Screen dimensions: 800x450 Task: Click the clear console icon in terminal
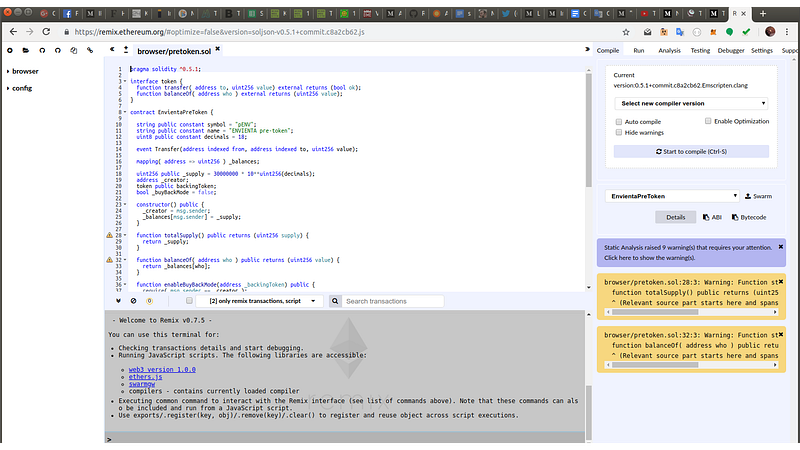point(133,300)
